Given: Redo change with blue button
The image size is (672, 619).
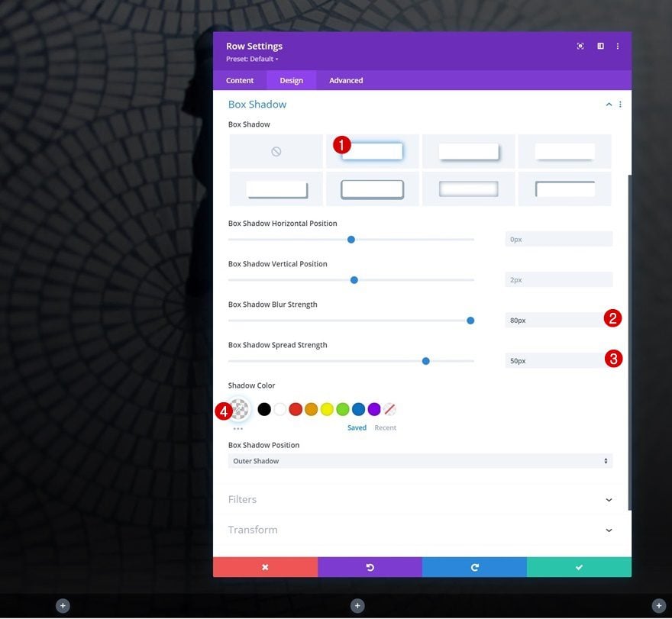Looking at the screenshot, I should (474, 568).
